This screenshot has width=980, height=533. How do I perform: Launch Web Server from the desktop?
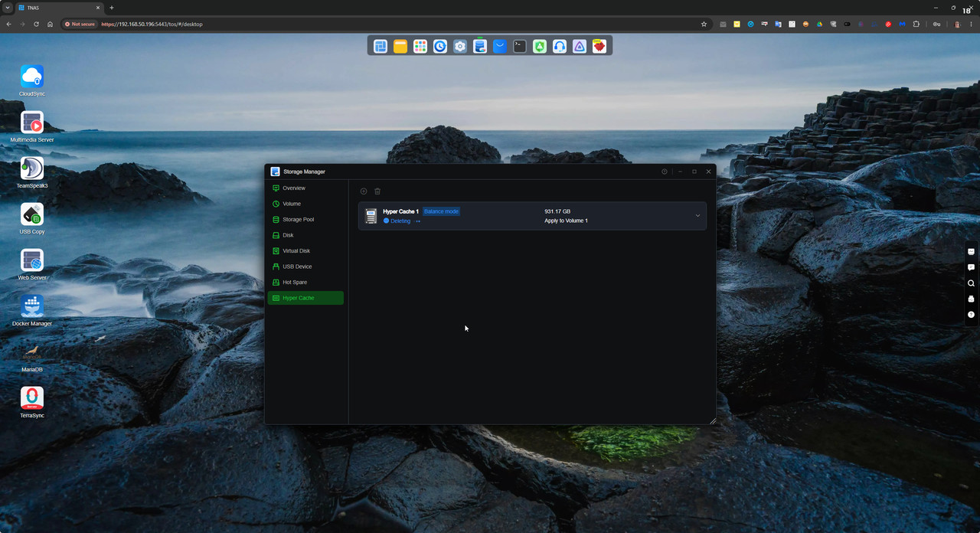[32, 260]
